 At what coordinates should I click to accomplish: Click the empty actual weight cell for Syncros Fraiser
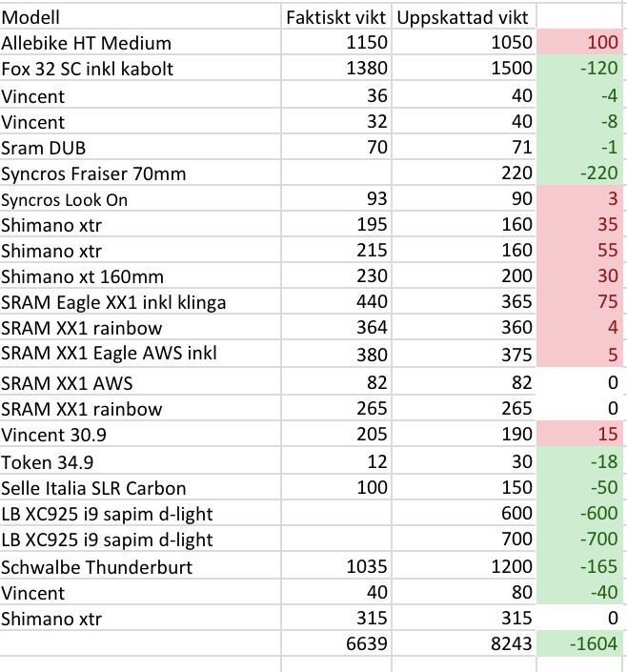pyautogui.click(x=336, y=173)
